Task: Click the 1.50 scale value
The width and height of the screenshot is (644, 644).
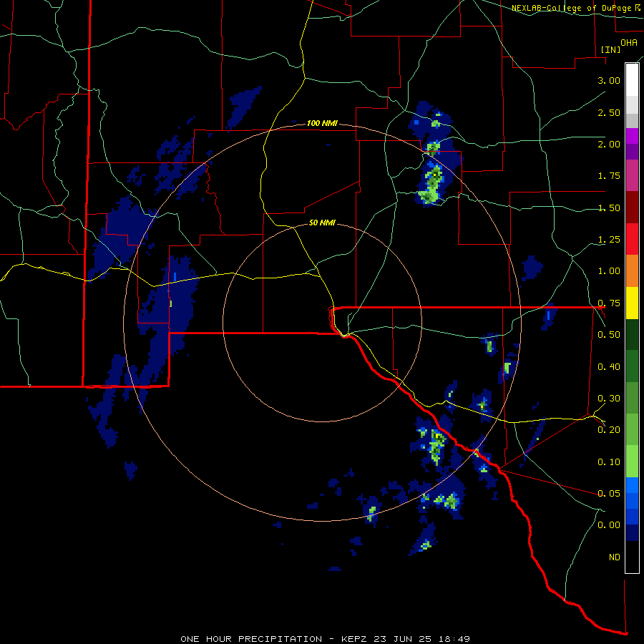Action: coord(609,208)
